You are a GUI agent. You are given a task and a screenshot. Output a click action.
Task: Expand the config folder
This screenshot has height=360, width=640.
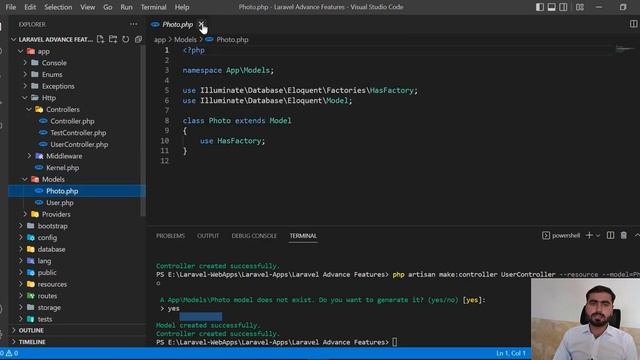click(x=77, y=238)
